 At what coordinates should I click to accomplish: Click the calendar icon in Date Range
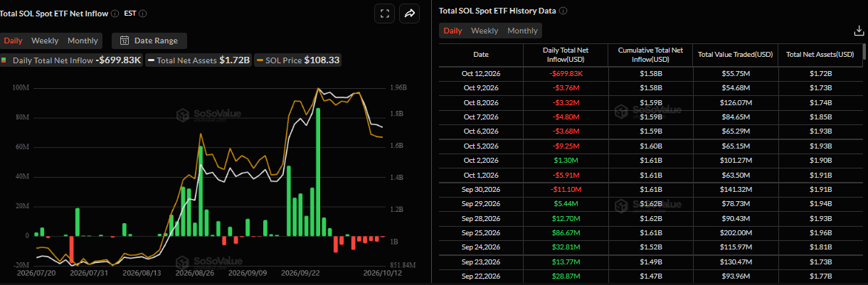tap(125, 41)
